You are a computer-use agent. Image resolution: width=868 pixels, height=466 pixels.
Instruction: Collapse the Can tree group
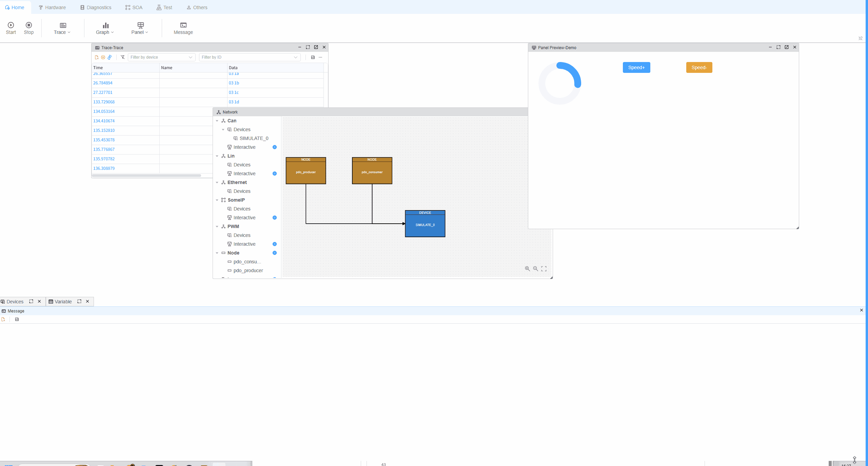[217, 121]
